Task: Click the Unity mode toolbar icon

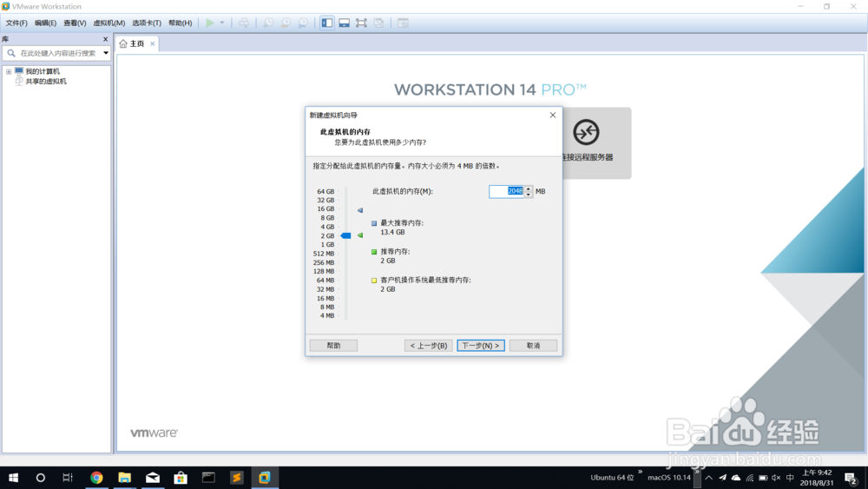Action: [378, 23]
